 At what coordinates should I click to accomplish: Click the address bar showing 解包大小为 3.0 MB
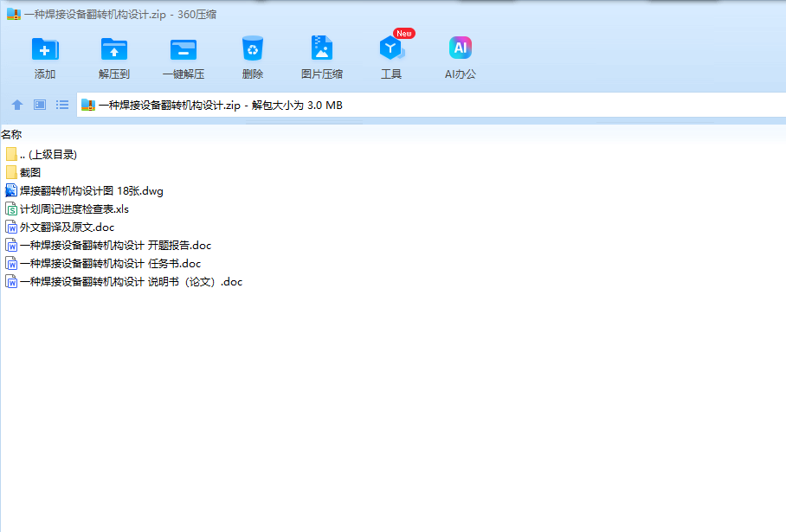[431, 106]
